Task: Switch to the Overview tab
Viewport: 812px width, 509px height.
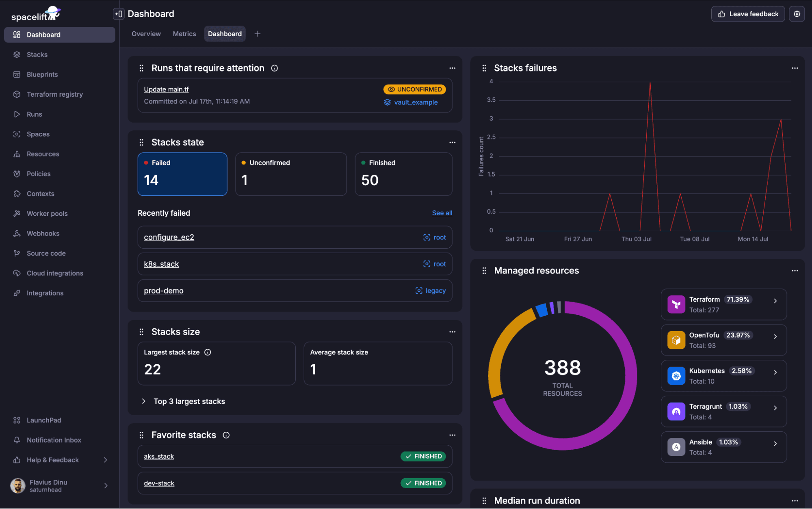Action: (x=146, y=34)
